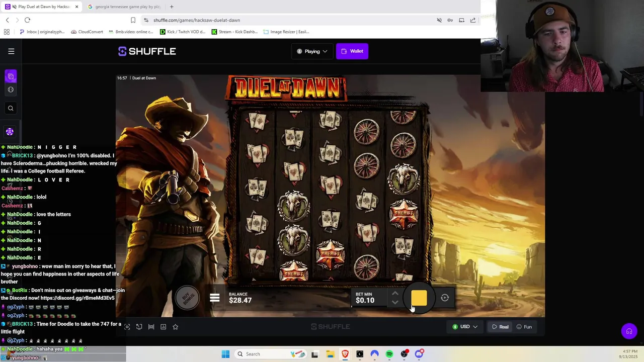Viewport: 644px width, 362px height.
Task: Open the Stream - Kick Dashboard bookmark
Action: pyautogui.click(x=234, y=32)
